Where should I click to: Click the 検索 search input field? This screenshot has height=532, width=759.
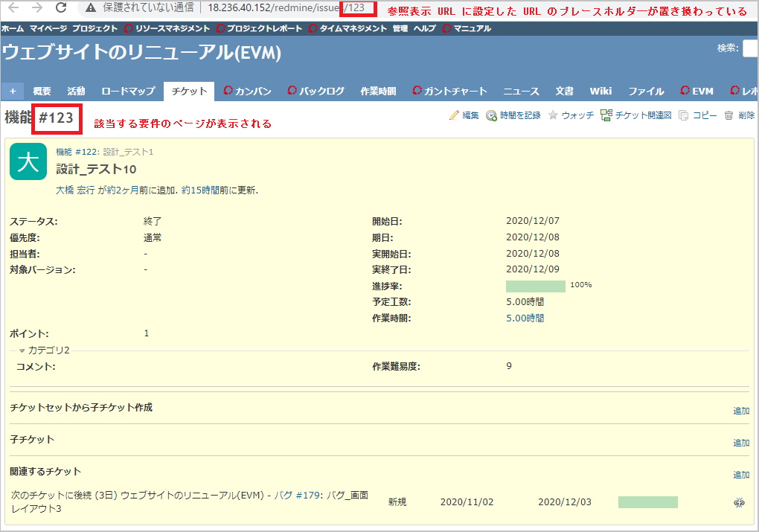749,48
